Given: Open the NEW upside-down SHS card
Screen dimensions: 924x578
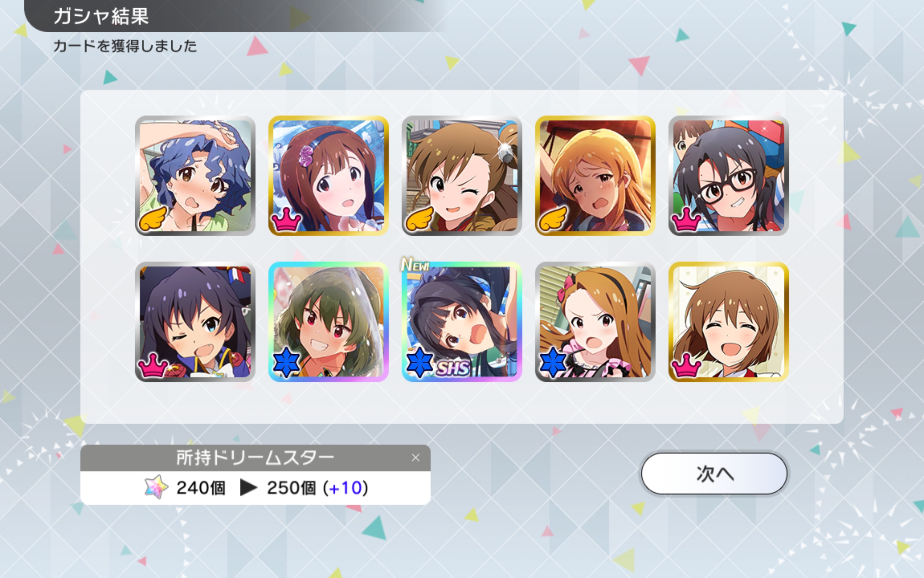Looking at the screenshot, I should (x=462, y=322).
